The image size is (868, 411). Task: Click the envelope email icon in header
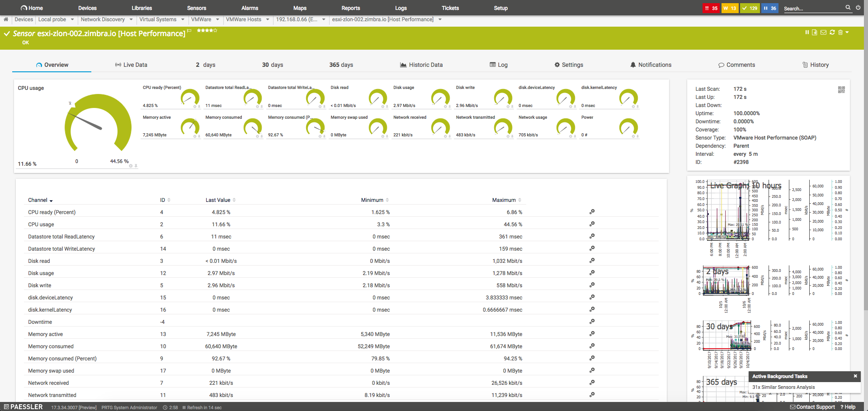point(823,33)
